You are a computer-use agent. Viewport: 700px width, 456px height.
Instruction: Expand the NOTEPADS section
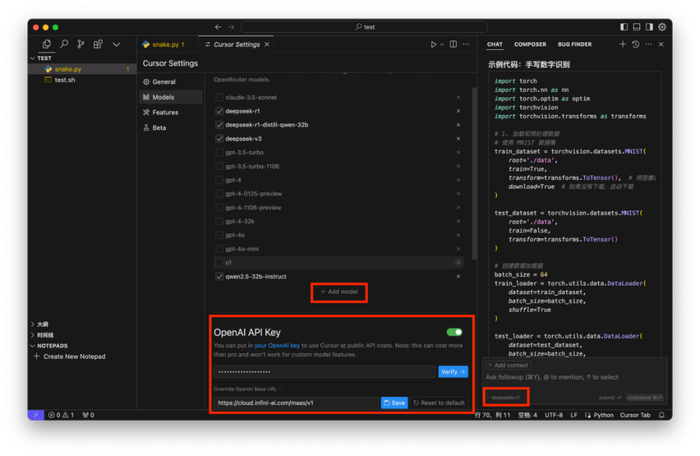pyautogui.click(x=34, y=346)
